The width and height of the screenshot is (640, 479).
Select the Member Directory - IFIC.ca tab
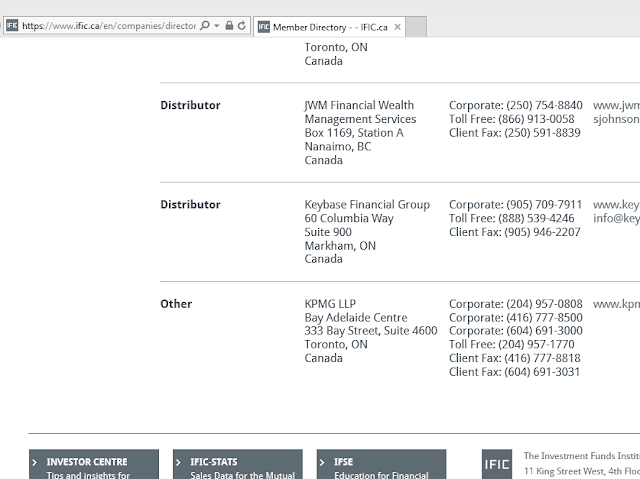(329, 27)
